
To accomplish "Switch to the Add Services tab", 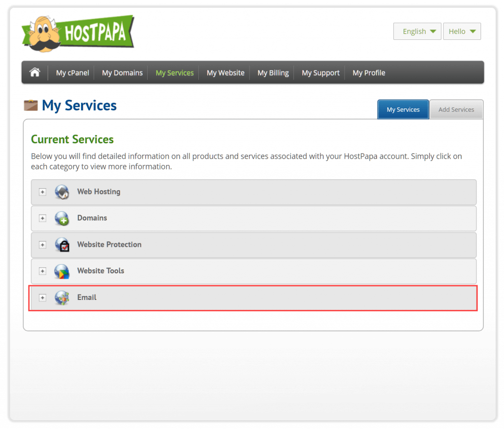I will 456,109.
